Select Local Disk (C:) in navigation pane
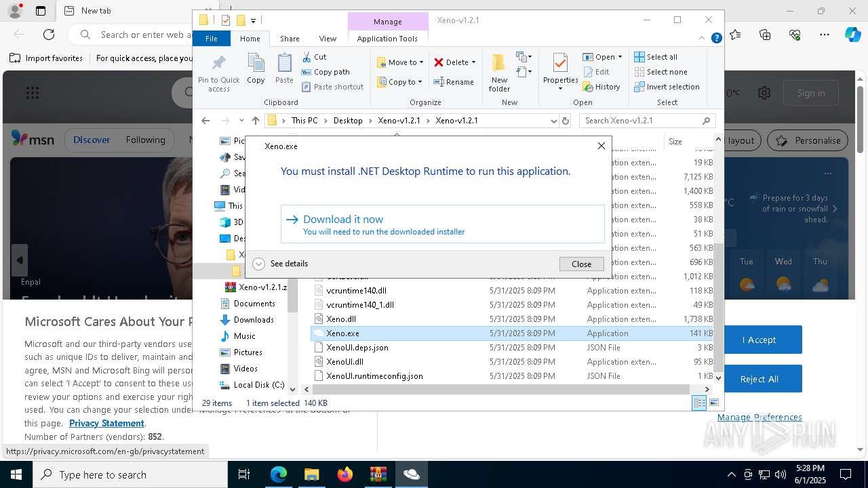Image resolution: width=868 pixels, height=488 pixels. click(252, 385)
